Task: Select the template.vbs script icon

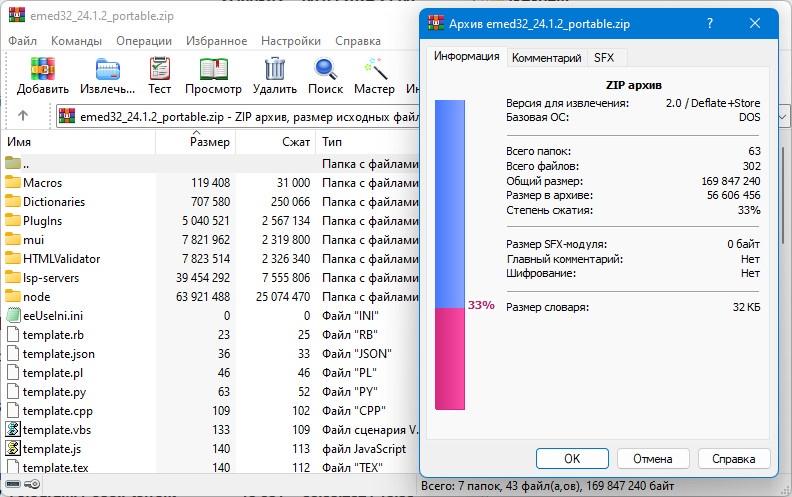Action: (13, 429)
